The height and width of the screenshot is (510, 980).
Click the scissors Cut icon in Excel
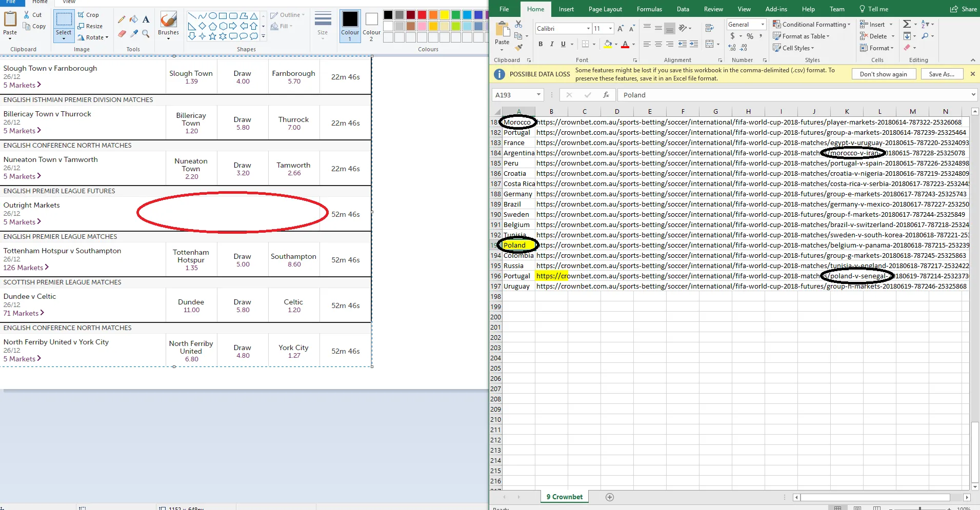(518, 24)
